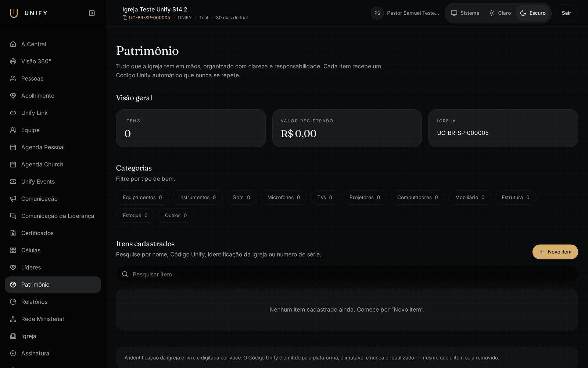This screenshot has width=588, height=368.
Task: Switch theme to Claro
Action: tap(499, 13)
